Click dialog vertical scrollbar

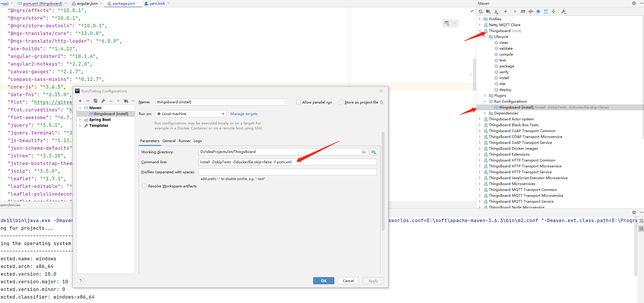(383, 181)
